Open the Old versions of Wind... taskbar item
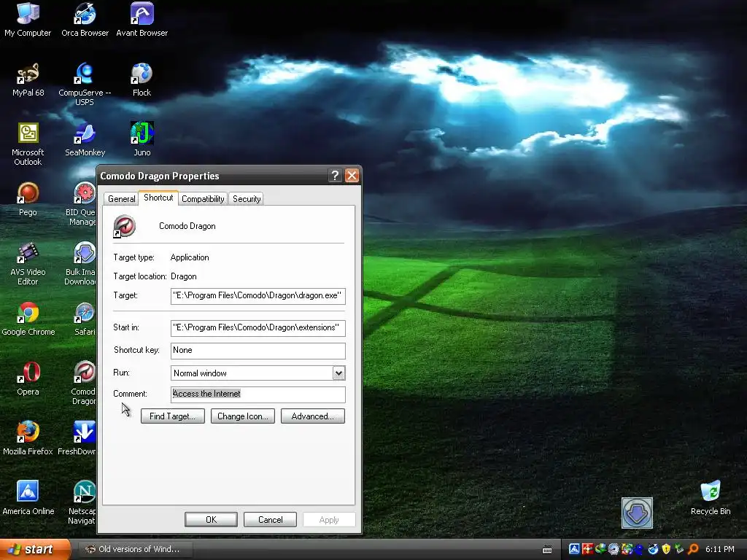 135,549
